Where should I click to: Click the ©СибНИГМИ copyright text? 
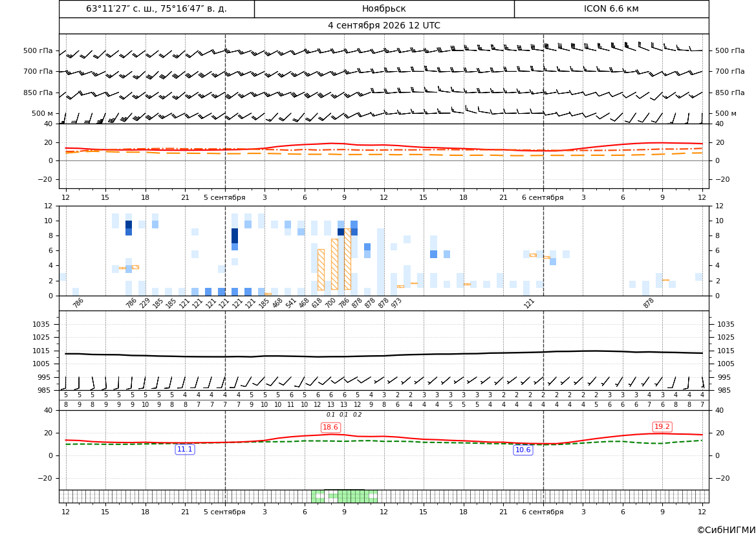(726, 530)
